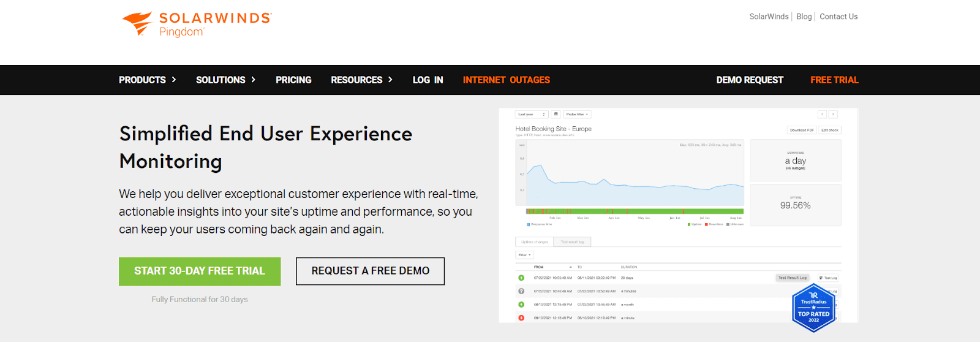Click the Start 30-Day Free Trial button
Screen dimensions: 980x342
point(200,272)
